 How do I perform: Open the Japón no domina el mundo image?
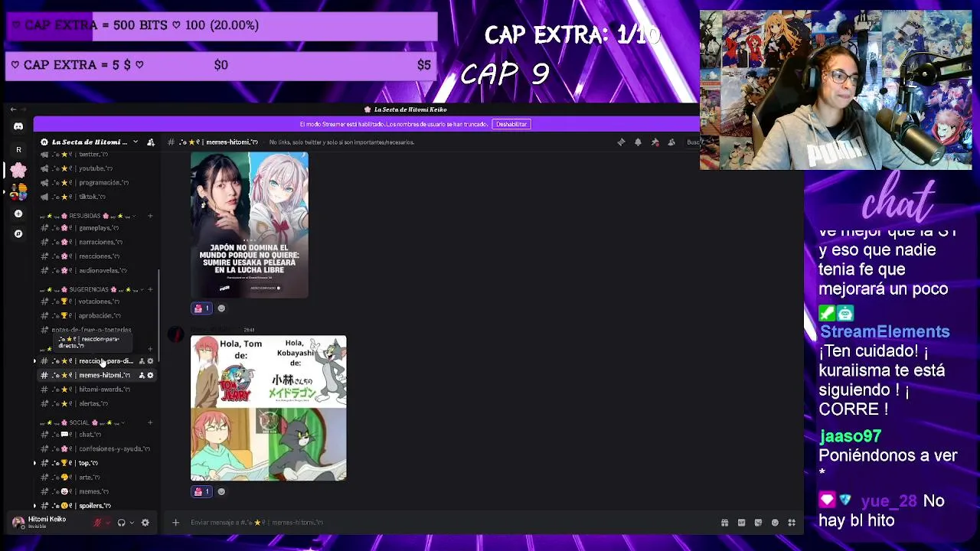tap(250, 225)
